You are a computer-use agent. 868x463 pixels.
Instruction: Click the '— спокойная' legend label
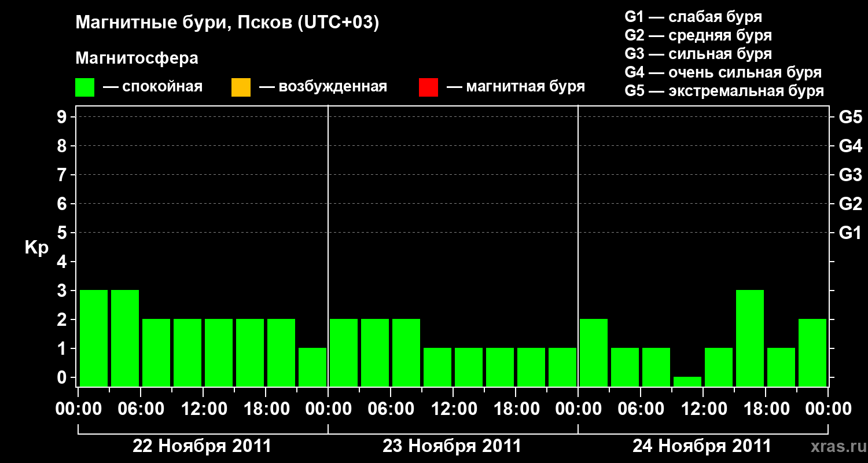[153, 87]
